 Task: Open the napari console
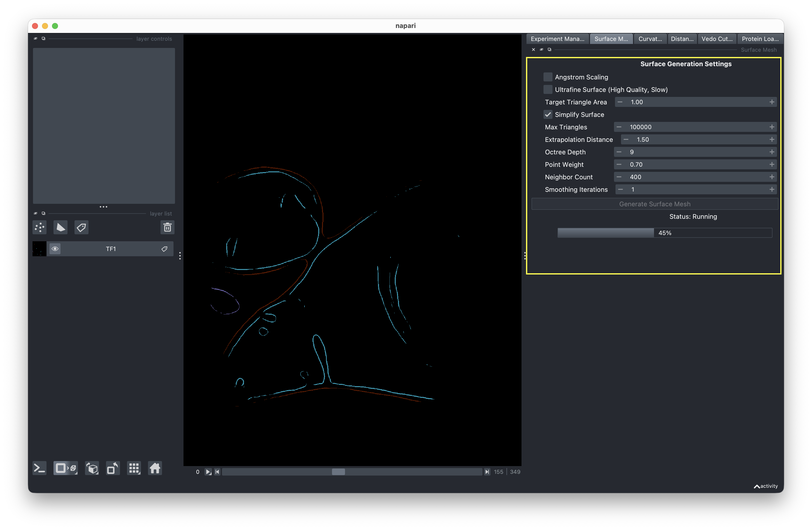[39, 468]
